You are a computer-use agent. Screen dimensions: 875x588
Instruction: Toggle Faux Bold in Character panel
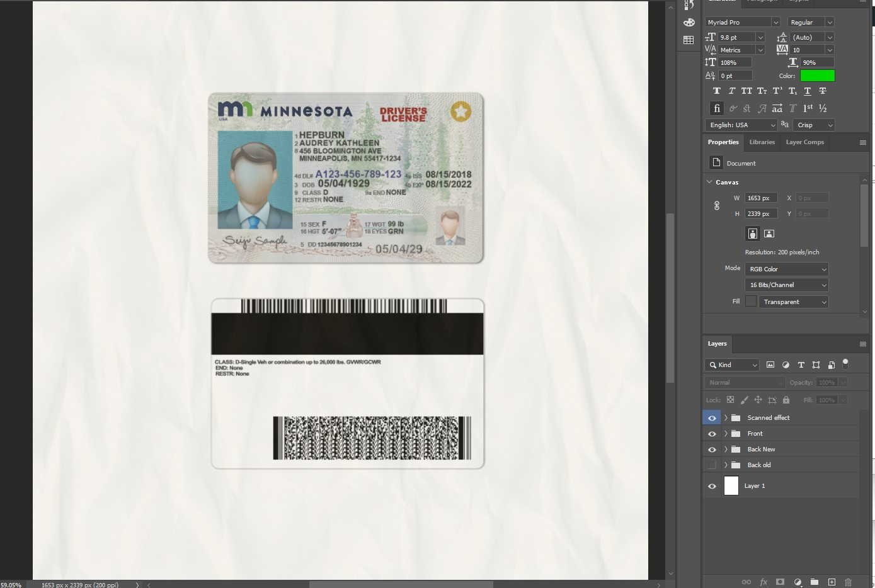click(716, 91)
